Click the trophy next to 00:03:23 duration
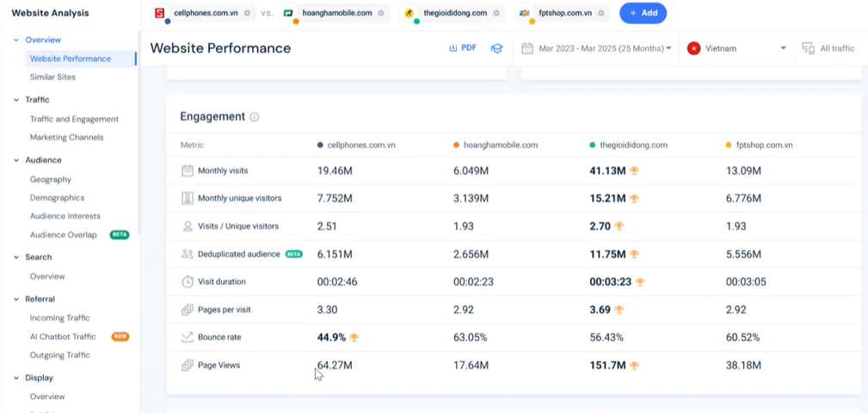Image resolution: width=868 pixels, height=413 pixels. 640,282
